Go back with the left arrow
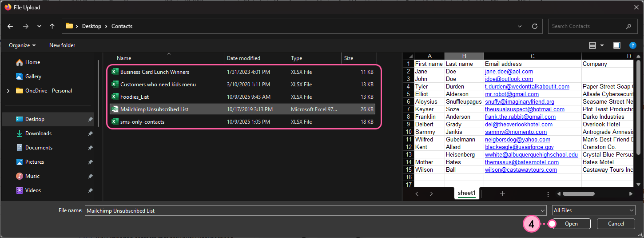Image resolution: width=644 pixels, height=238 pixels. [11, 26]
